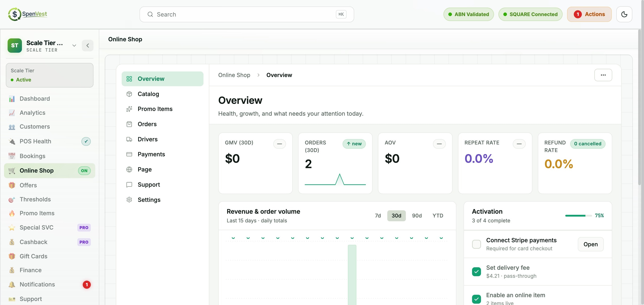Uncheck Enable an online item checkbox
The height and width of the screenshot is (305, 644).
click(476, 299)
